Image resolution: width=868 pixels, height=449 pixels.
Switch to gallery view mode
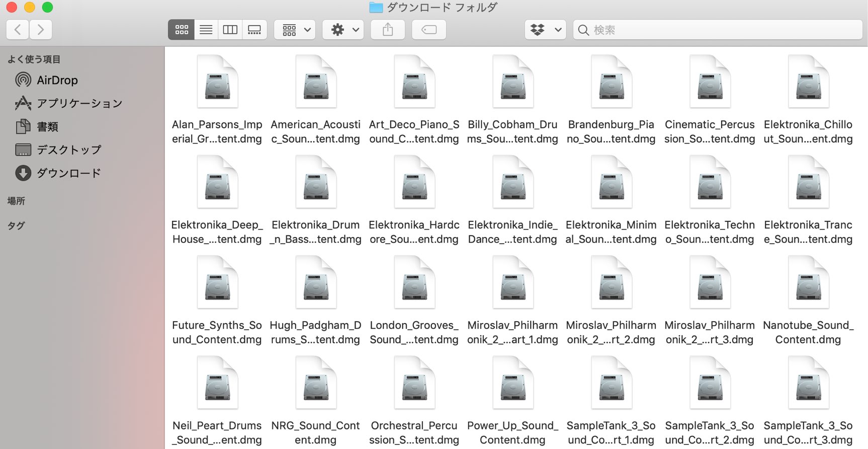tap(254, 30)
